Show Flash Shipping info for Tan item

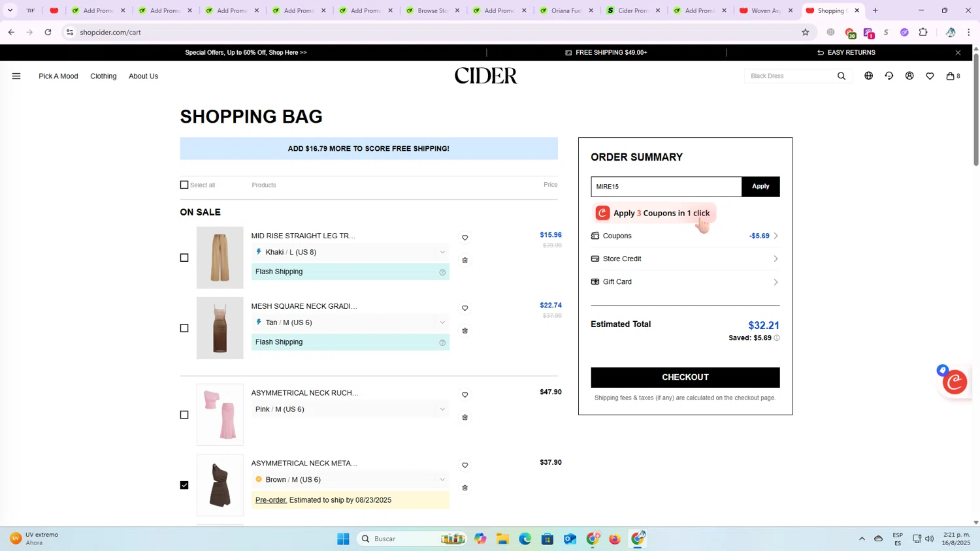442,343
